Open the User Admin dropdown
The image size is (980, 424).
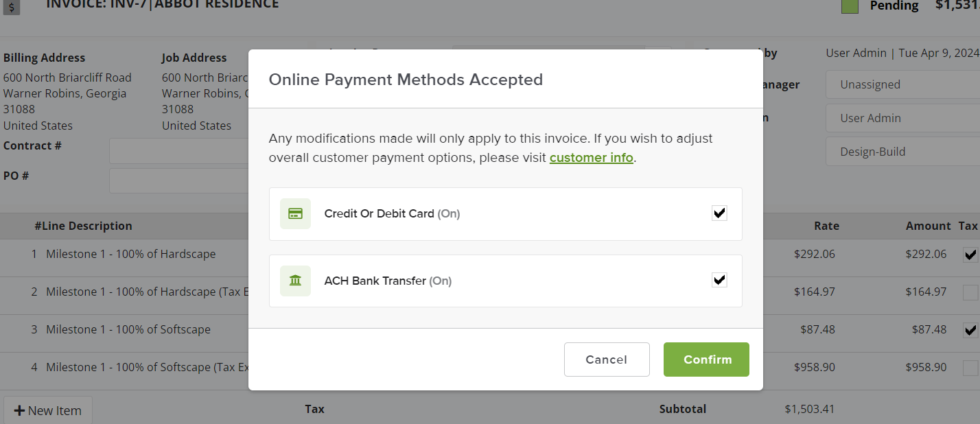click(x=902, y=118)
